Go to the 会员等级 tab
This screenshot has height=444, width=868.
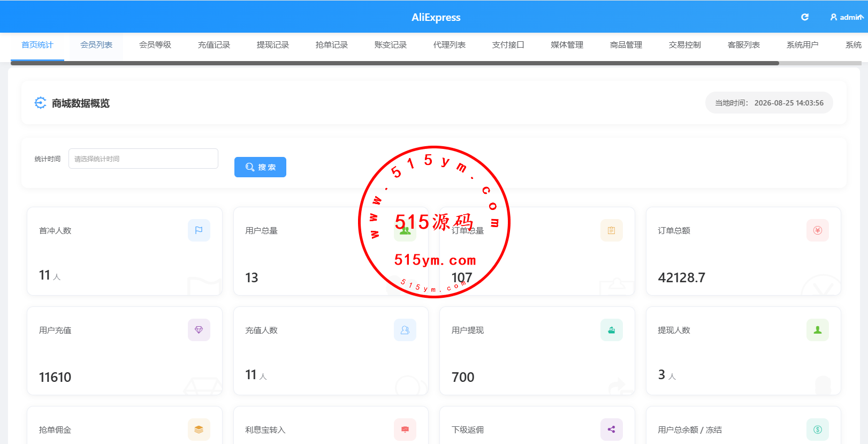[155, 45]
